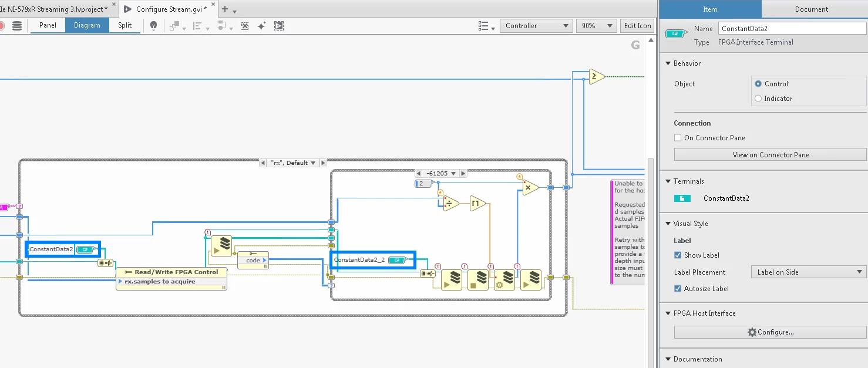868x368 pixels.
Task: Switch to the Panel tab
Action: coord(48,26)
